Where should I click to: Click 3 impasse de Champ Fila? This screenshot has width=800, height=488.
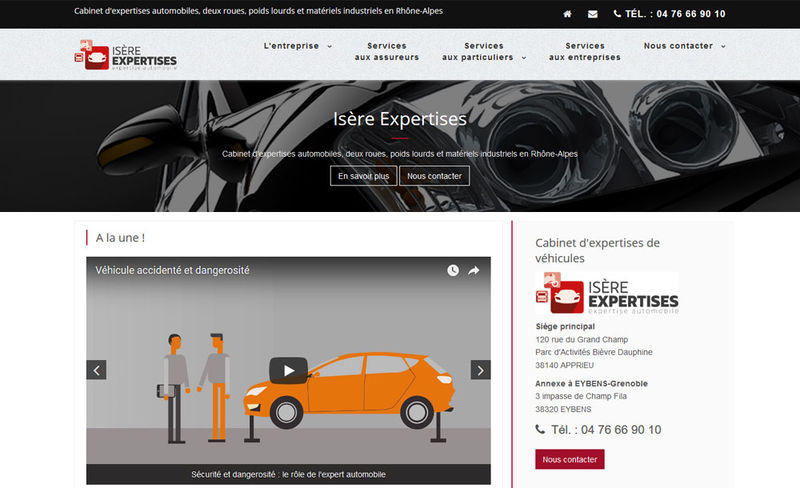[581, 396]
